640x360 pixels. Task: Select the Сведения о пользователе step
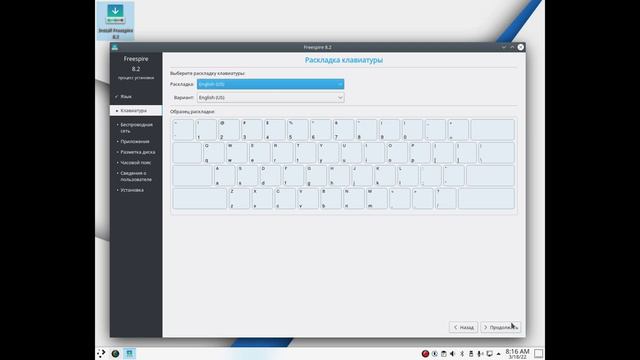click(136, 176)
